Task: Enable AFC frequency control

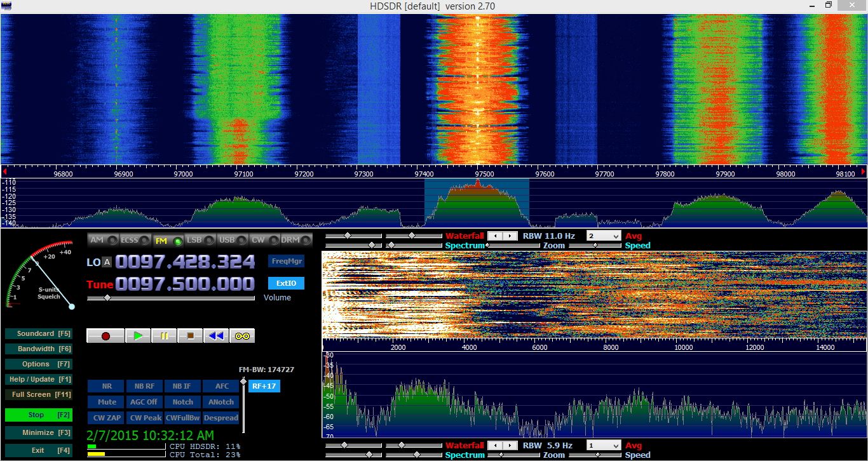Action: click(221, 386)
